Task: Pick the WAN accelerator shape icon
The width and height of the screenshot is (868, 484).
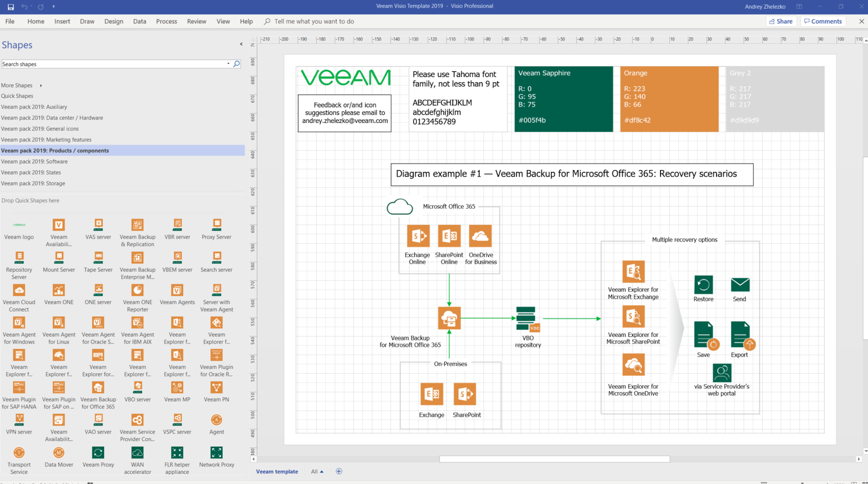Action: 137,453
